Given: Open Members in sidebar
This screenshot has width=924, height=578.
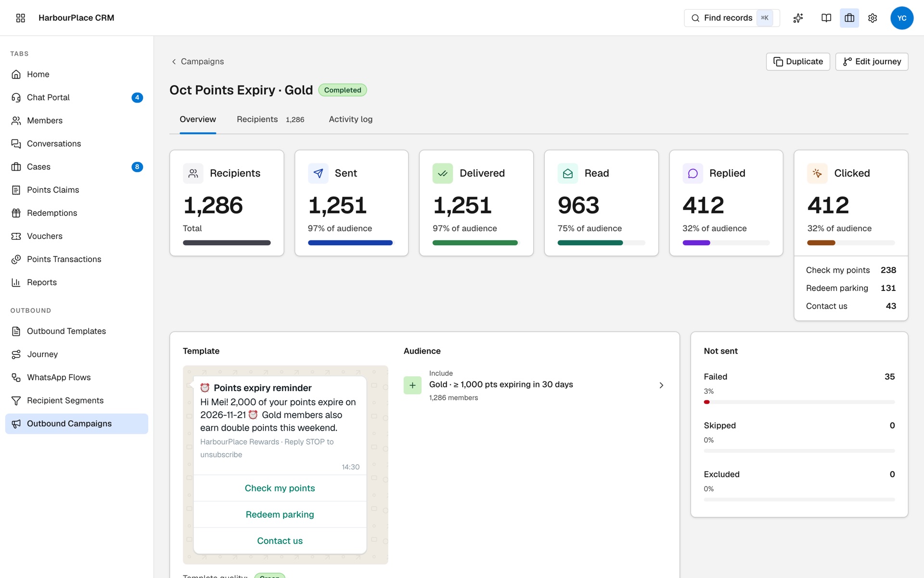Looking at the screenshot, I should (x=77, y=120).
